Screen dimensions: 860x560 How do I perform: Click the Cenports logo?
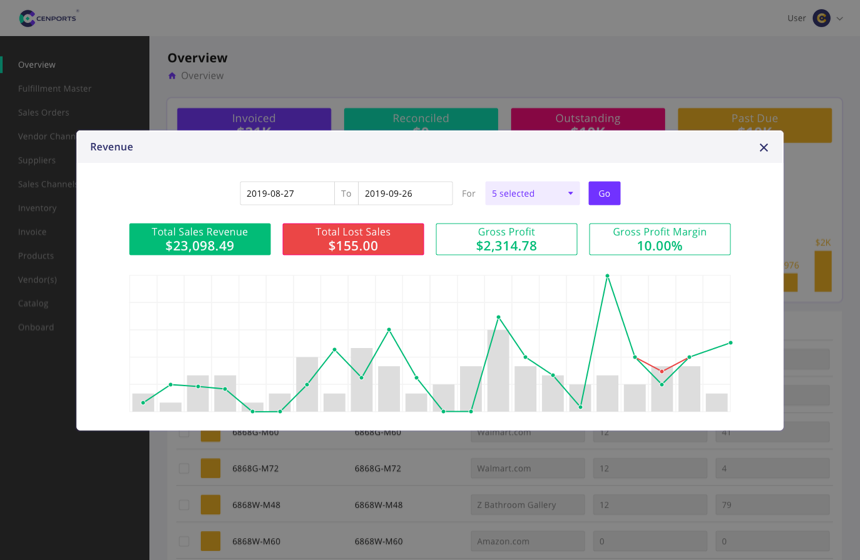tap(47, 18)
